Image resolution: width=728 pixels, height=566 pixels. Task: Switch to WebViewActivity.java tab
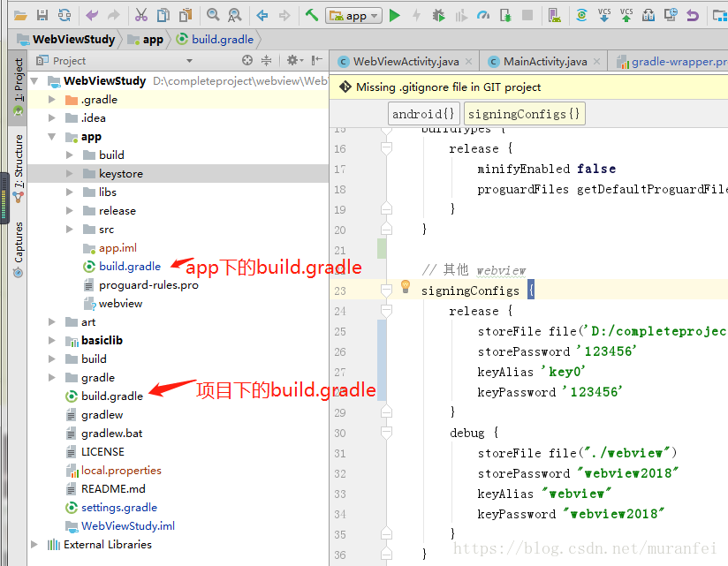(406, 62)
